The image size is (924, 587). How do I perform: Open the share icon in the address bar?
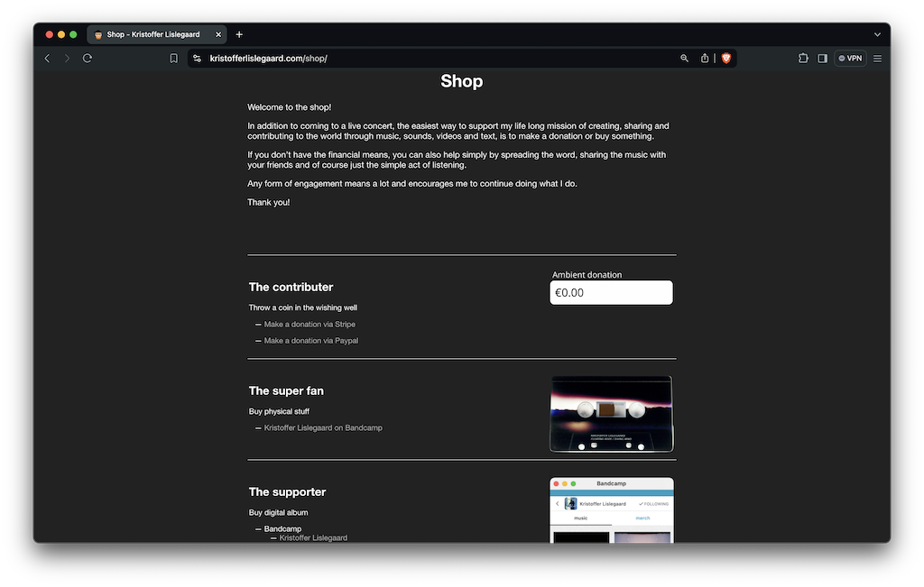click(x=705, y=59)
